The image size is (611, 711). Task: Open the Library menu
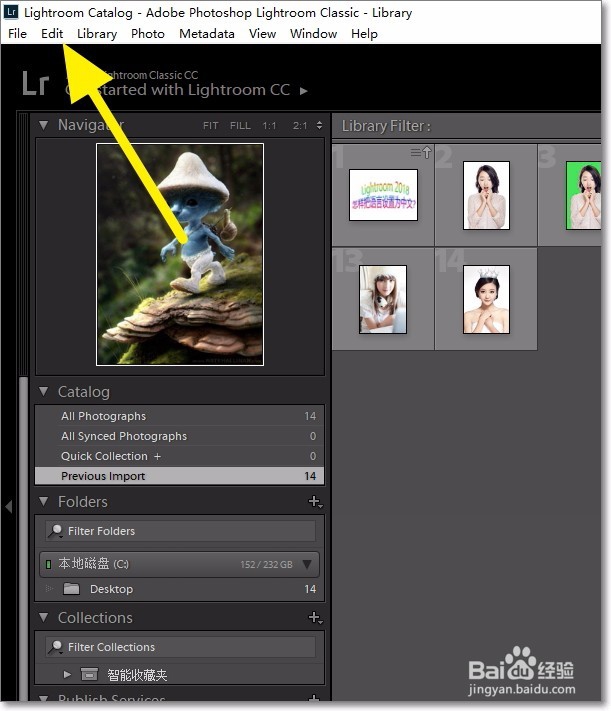coord(97,34)
